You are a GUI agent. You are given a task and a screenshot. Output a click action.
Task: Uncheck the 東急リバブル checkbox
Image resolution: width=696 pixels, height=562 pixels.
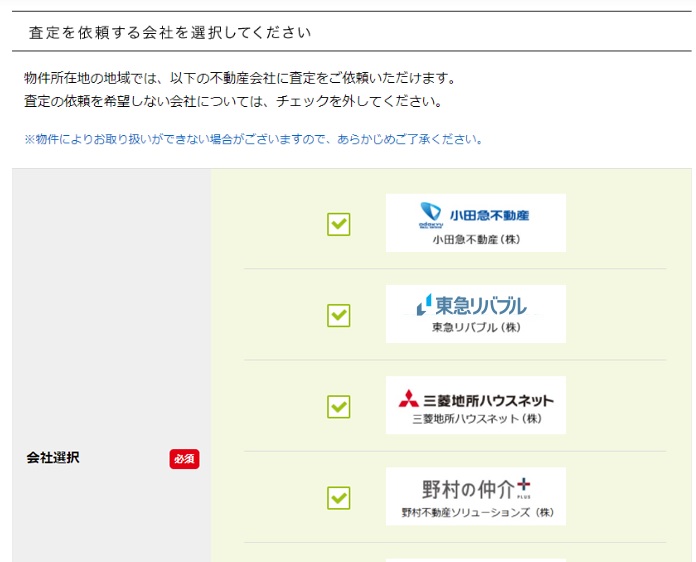(339, 316)
